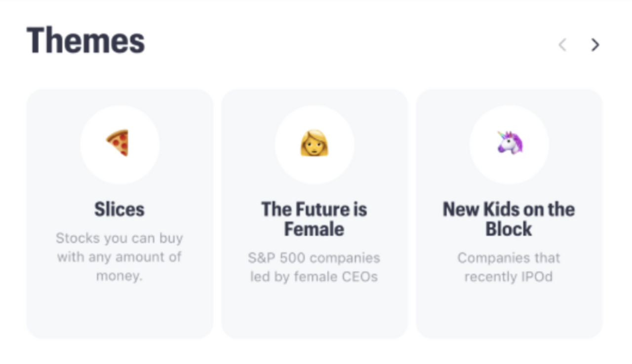Open The Future is Female title

click(314, 219)
